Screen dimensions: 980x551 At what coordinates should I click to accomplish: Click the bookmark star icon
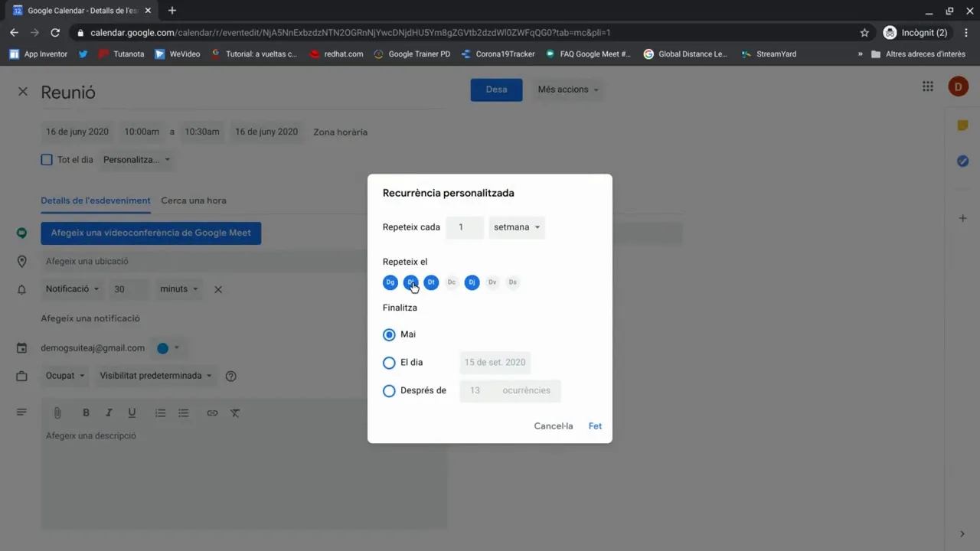tap(864, 33)
